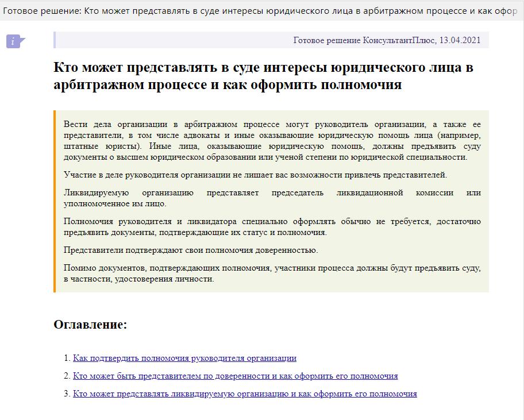This screenshot has height=420, width=524.
Task: Click the lavender bar left of the header
Action: (54, 40)
